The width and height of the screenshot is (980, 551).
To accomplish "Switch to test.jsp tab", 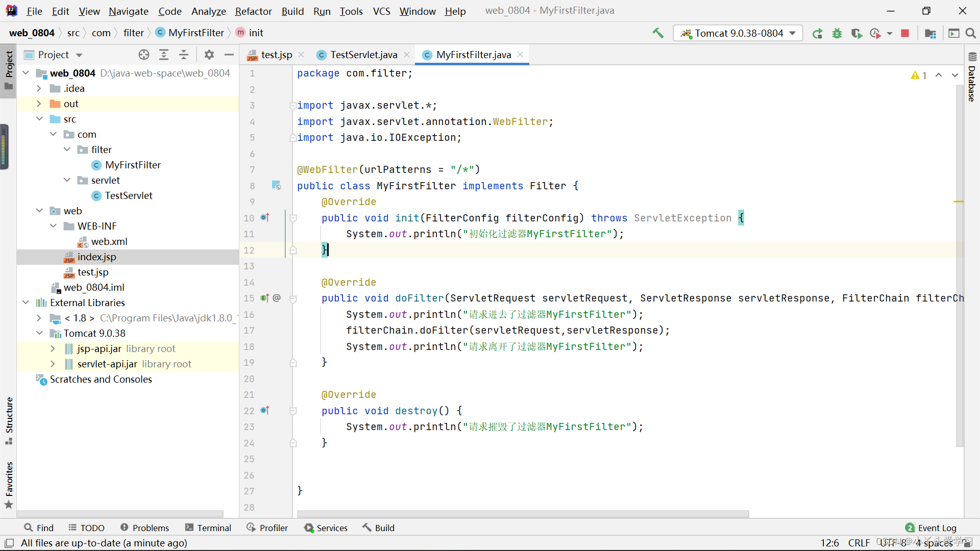I will [x=276, y=55].
